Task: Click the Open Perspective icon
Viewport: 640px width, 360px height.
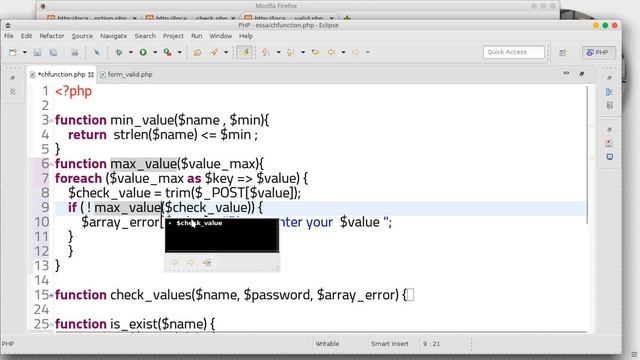Action: point(563,53)
